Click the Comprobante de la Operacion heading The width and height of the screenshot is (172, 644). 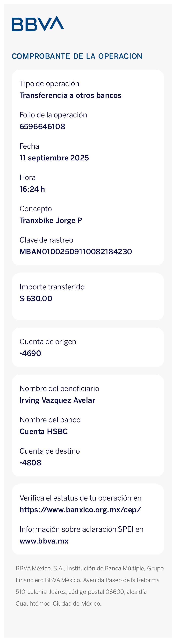coord(77,56)
